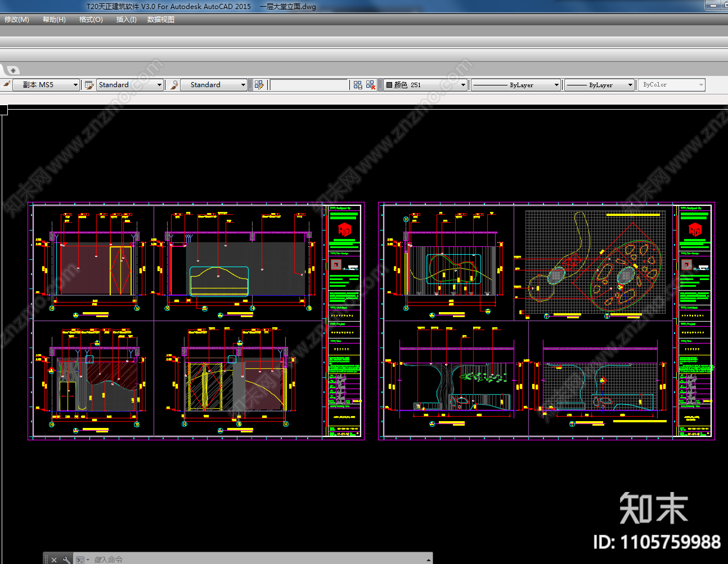Click the group manager icon

358,85
